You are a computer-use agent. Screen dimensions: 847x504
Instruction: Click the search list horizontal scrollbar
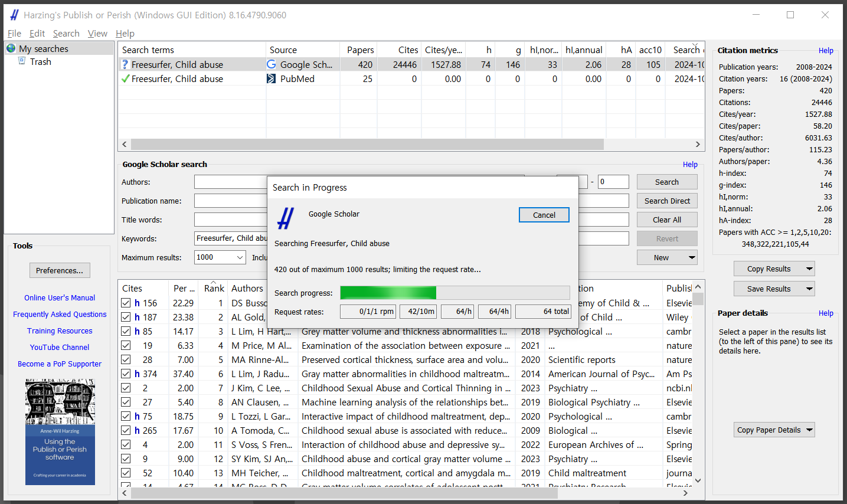click(367, 144)
